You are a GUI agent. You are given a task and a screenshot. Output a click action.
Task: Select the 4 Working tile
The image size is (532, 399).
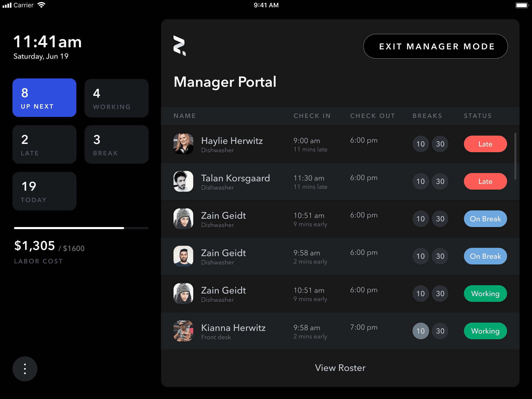117,98
